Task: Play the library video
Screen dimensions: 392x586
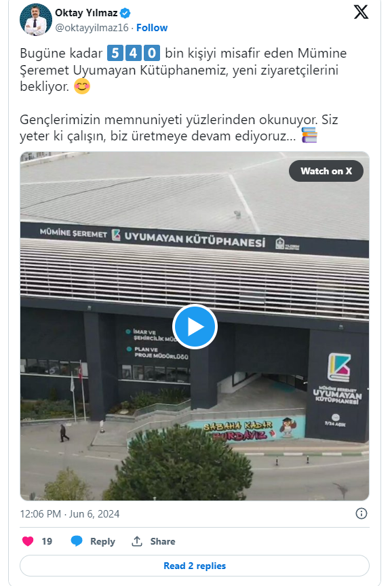Action: [x=195, y=327]
